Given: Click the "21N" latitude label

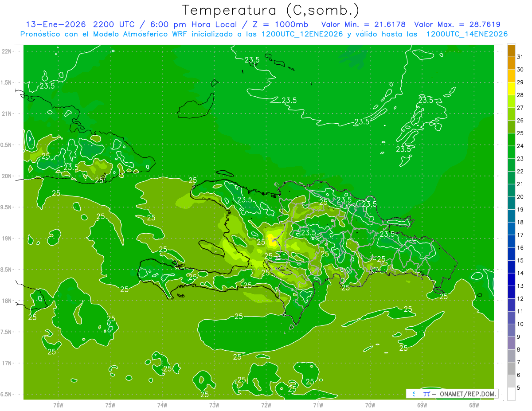Looking at the screenshot, I should 7,114.
